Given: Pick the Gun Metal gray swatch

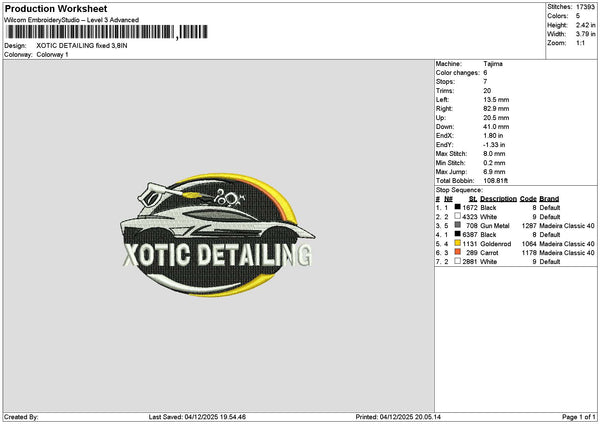Looking at the screenshot, I should 458,225.
